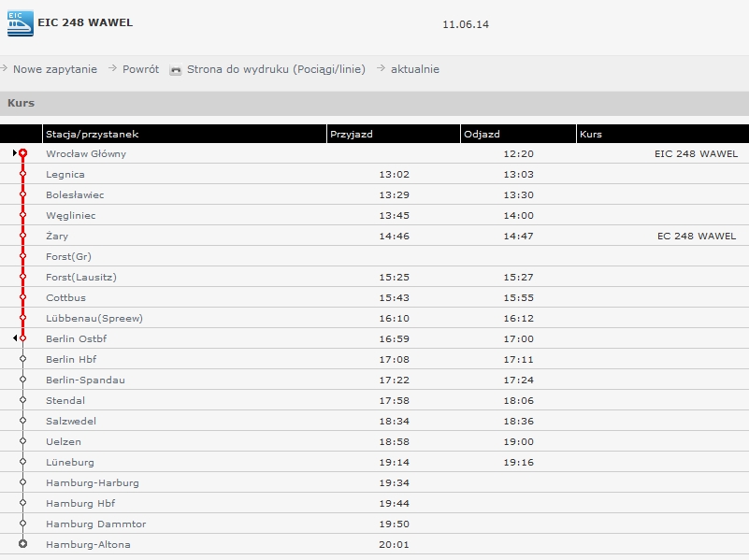Select the Wrocław Główny station
This screenshot has height=560, width=749.
86,153
